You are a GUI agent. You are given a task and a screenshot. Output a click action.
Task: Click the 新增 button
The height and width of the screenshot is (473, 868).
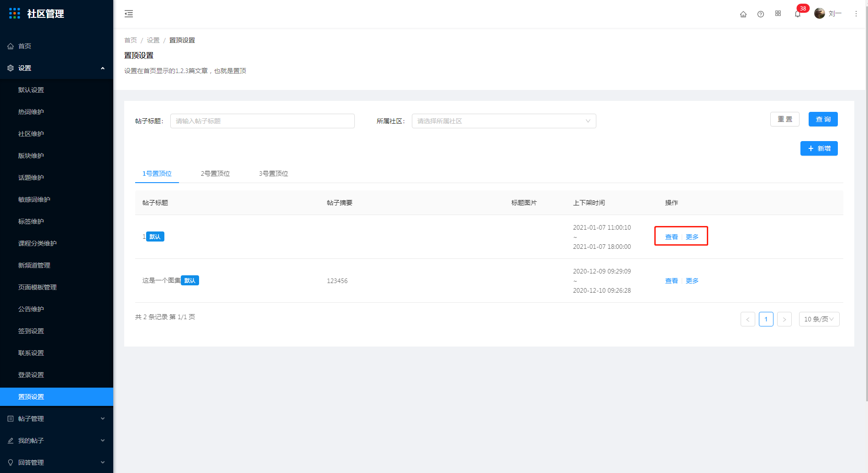(x=819, y=148)
